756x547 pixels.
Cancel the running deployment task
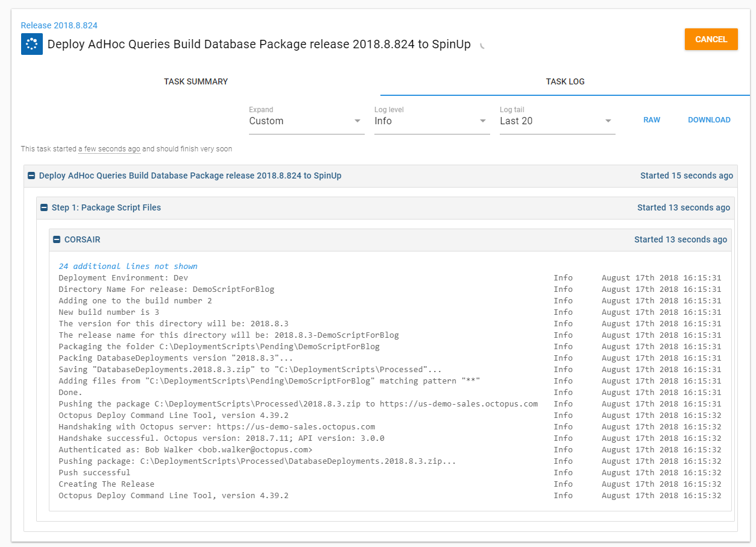(x=711, y=39)
